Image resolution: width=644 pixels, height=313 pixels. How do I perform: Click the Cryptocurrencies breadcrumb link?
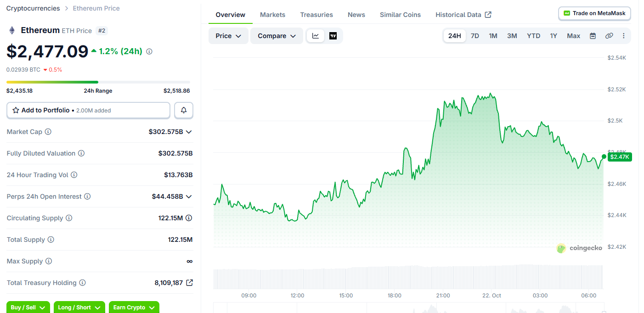click(x=33, y=8)
